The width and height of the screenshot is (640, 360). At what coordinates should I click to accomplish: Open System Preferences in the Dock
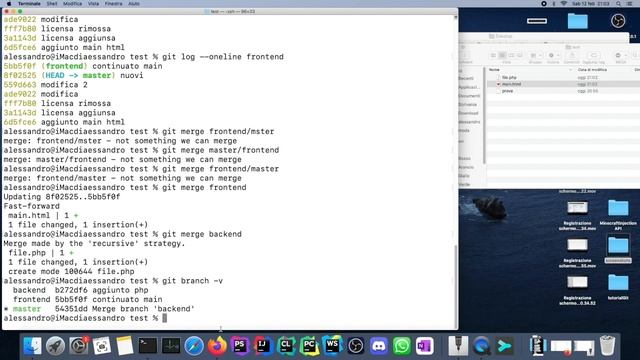click(78, 346)
